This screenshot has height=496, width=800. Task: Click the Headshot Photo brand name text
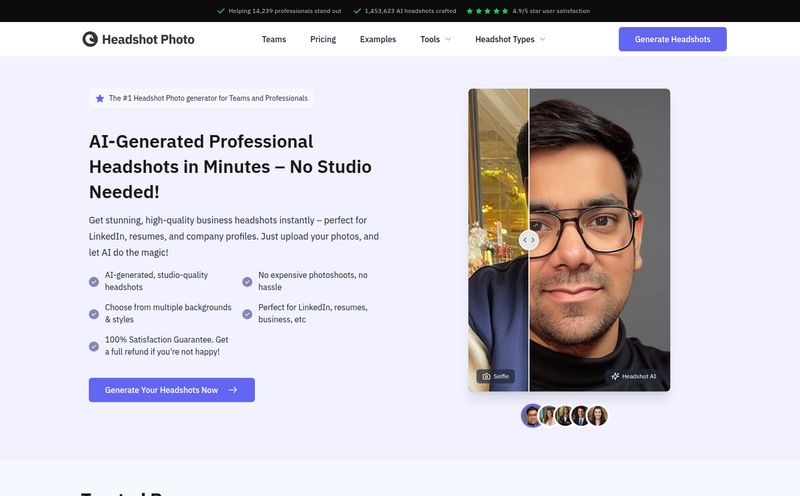(x=148, y=39)
